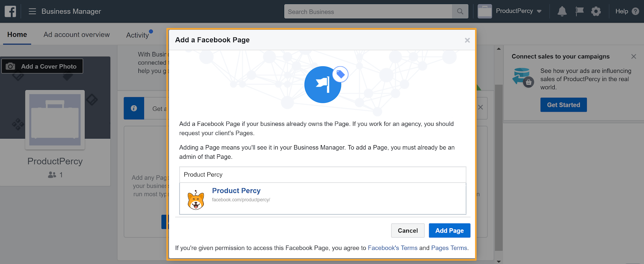Open Facebook's Terms link

click(392, 248)
